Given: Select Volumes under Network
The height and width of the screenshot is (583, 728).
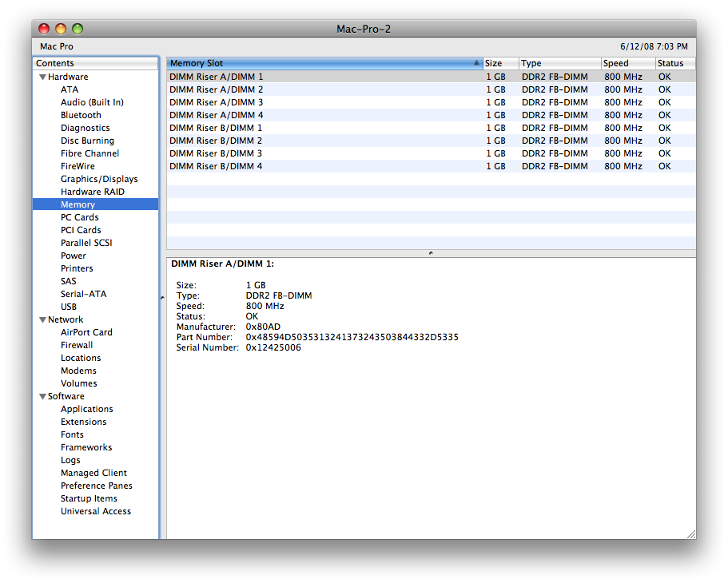Looking at the screenshot, I should 79,383.
